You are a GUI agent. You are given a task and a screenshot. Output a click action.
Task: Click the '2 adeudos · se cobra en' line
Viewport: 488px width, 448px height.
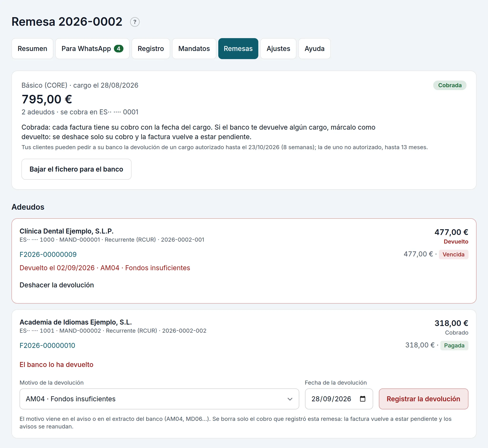80,112
